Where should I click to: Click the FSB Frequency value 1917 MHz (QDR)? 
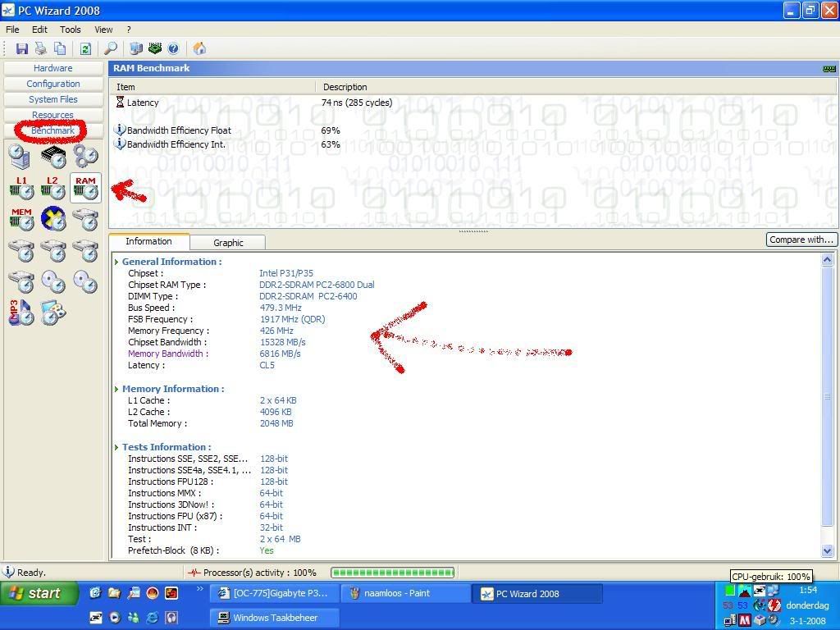(x=293, y=319)
